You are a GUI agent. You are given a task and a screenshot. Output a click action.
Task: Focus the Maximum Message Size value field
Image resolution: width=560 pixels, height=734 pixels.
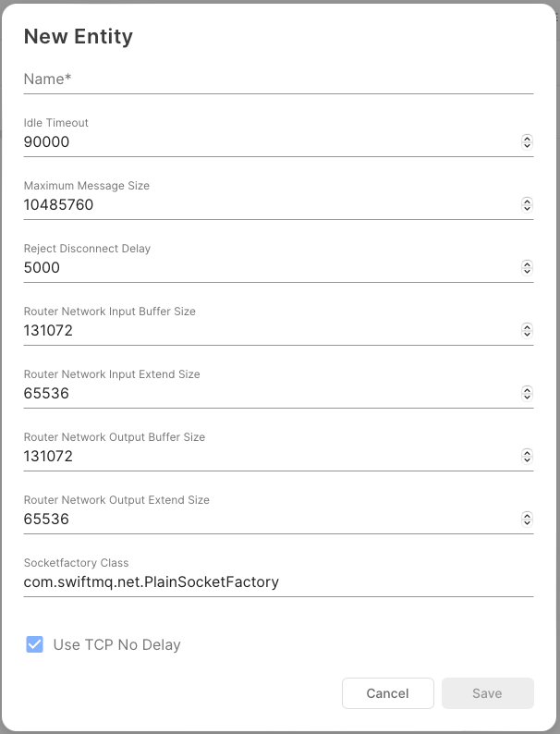(268, 205)
